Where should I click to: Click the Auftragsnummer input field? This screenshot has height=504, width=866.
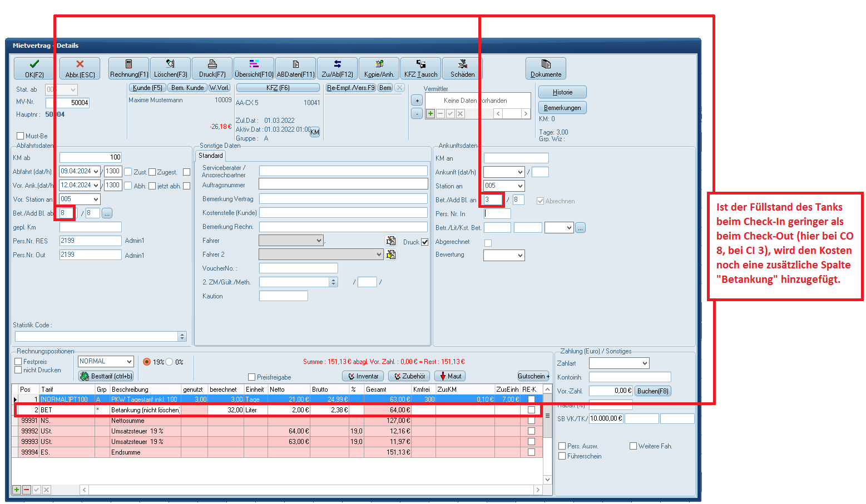click(343, 184)
